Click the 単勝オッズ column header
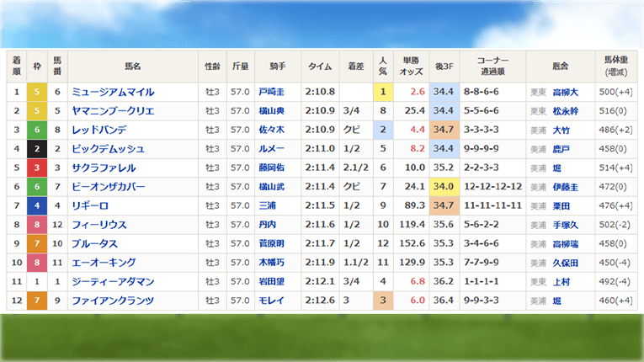The height and width of the screenshot is (362, 644). point(411,67)
